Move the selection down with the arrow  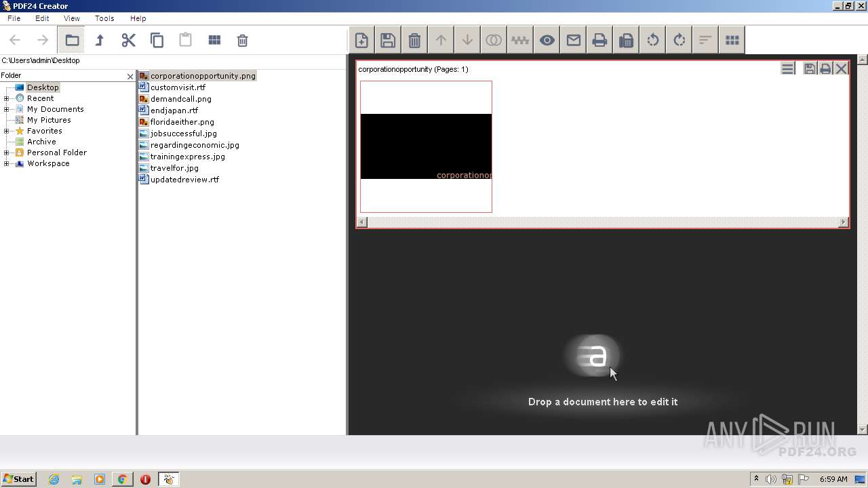point(467,41)
